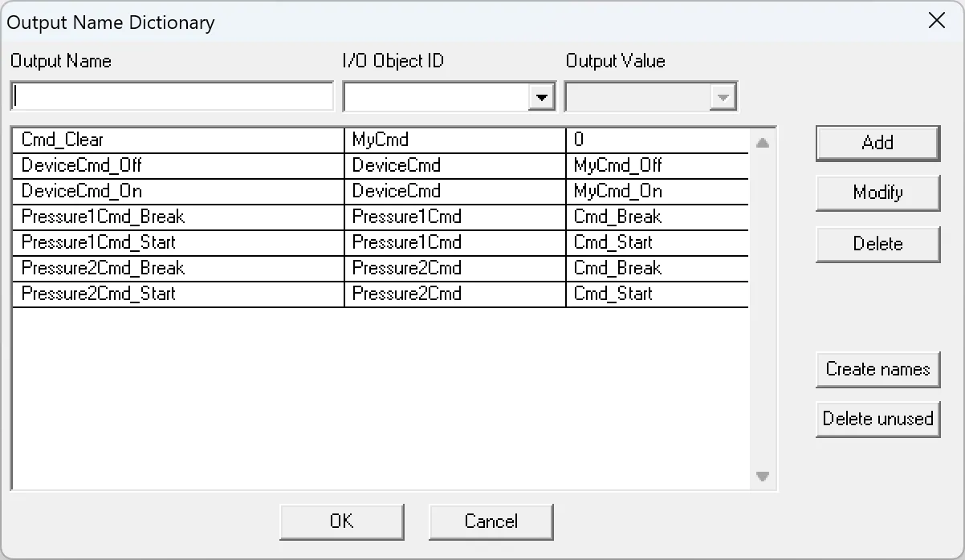
Task: Dismiss the dialog with Cancel
Action: pyautogui.click(x=491, y=521)
